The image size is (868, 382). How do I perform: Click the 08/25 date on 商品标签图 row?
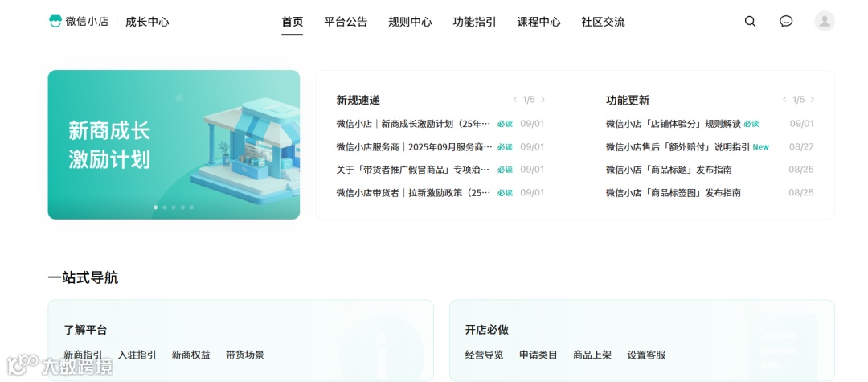[801, 193]
